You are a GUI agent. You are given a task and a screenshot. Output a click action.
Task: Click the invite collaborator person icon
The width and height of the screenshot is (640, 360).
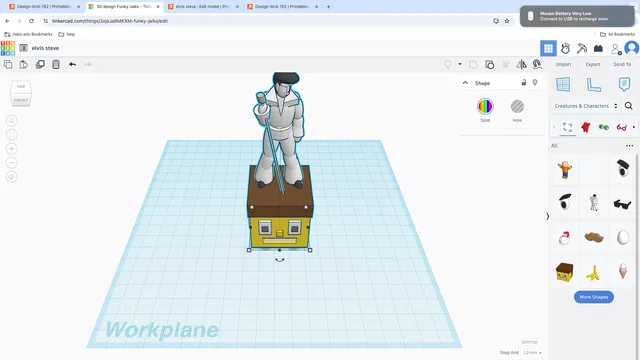click(616, 49)
